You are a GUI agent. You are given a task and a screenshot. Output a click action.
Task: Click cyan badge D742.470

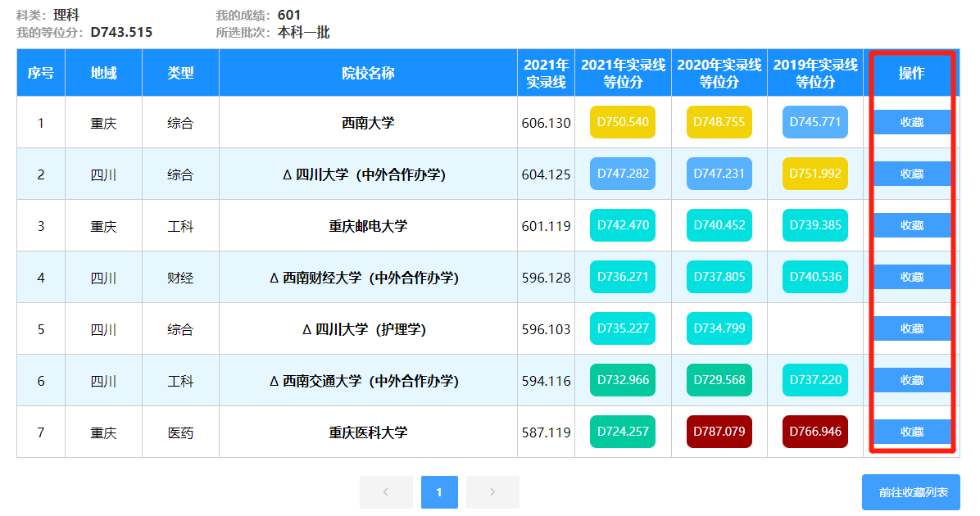tap(623, 225)
